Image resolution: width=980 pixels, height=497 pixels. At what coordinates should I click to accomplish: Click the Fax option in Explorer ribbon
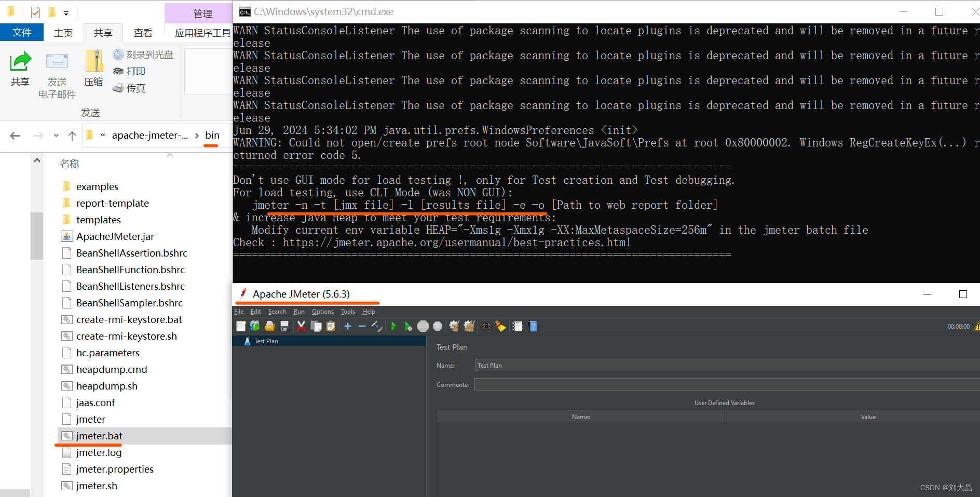[x=129, y=88]
